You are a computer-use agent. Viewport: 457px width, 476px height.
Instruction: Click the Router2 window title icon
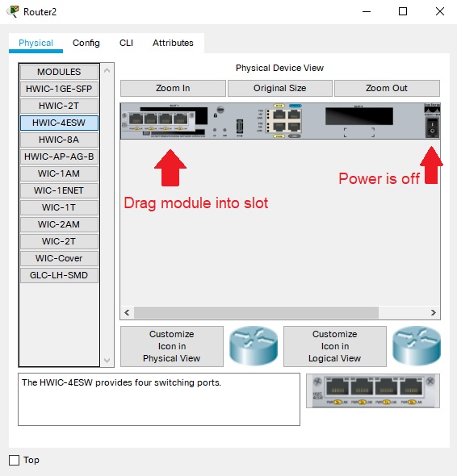coord(13,11)
